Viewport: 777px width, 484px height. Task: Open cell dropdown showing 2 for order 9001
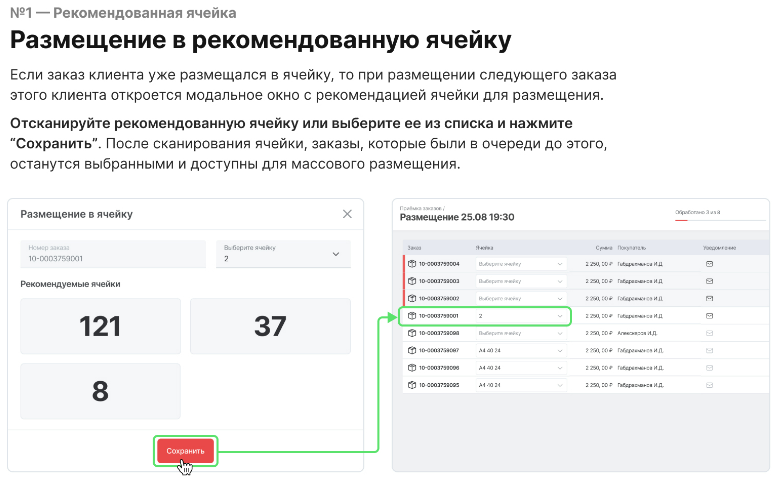pyautogui.click(x=521, y=316)
